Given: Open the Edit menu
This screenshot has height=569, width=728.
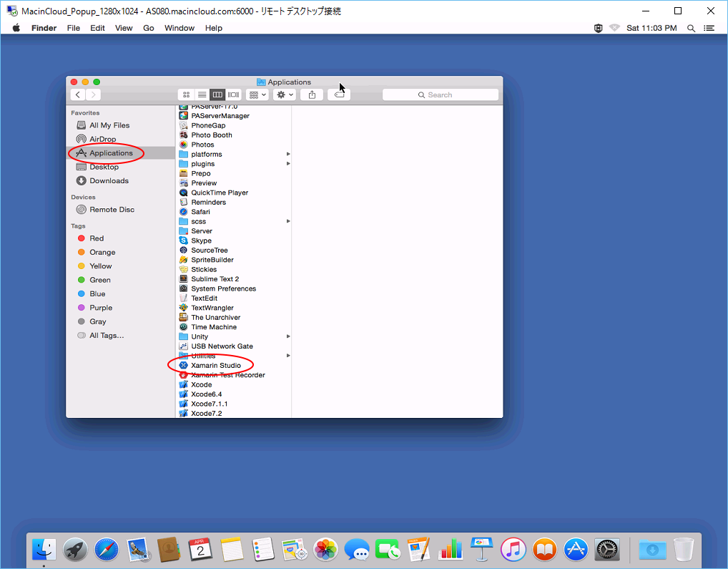Looking at the screenshot, I should [x=97, y=28].
